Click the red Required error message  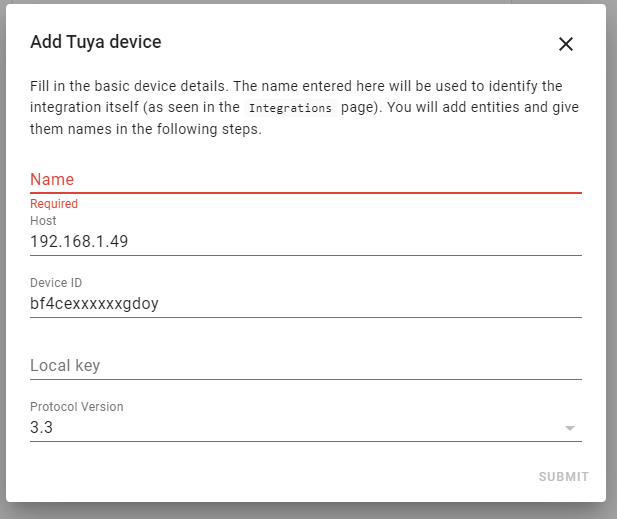tap(54, 204)
